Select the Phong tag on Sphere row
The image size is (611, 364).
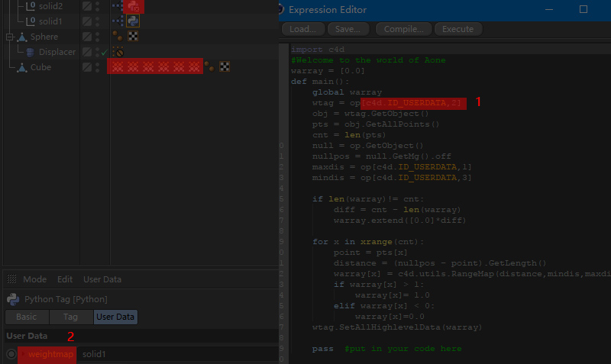pyautogui.click(x=118, y=36)
